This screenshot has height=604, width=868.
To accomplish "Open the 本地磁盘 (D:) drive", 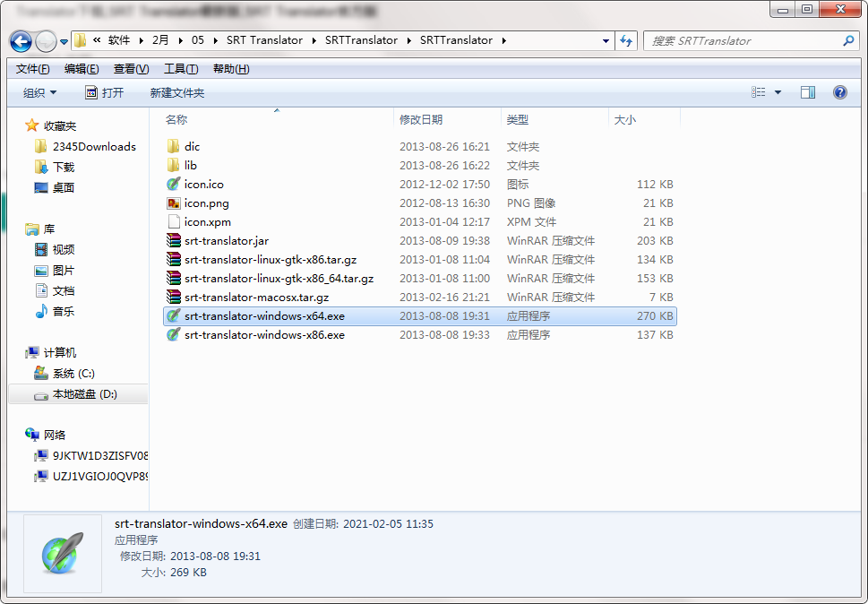I will click(85, 394).
